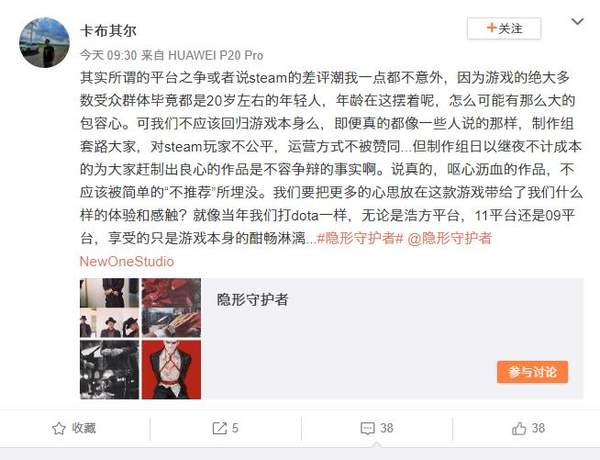Open the post timestamp 今天 09:30
Viewport: 600px width, 460px height.
108,55
